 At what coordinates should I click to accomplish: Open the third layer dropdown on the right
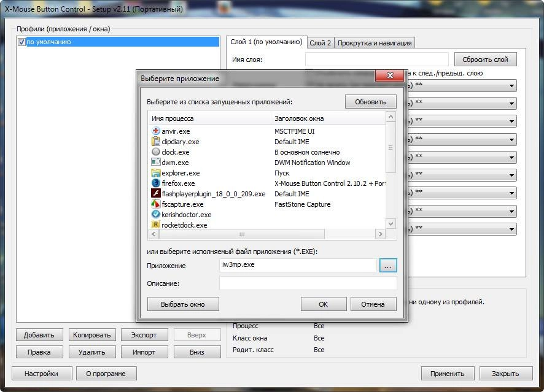click(511, 121)
